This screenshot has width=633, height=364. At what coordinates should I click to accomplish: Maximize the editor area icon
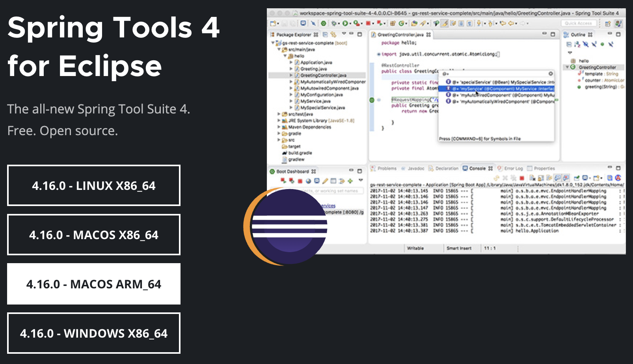point(553,35)
